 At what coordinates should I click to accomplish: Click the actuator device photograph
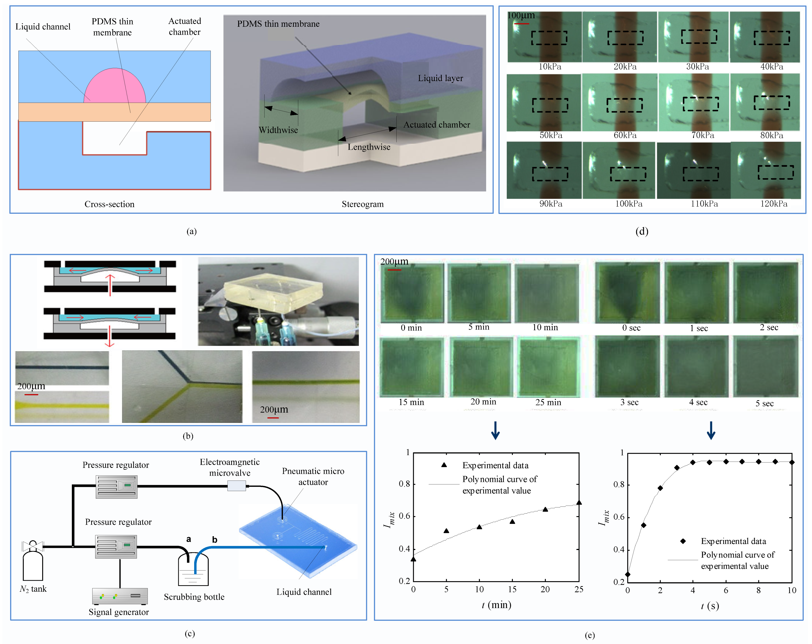[x=278, y=301]
